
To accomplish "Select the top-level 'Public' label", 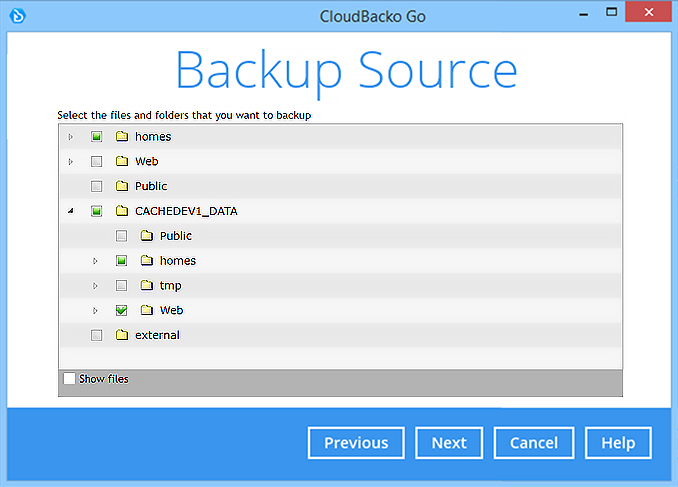I will 151,186.
